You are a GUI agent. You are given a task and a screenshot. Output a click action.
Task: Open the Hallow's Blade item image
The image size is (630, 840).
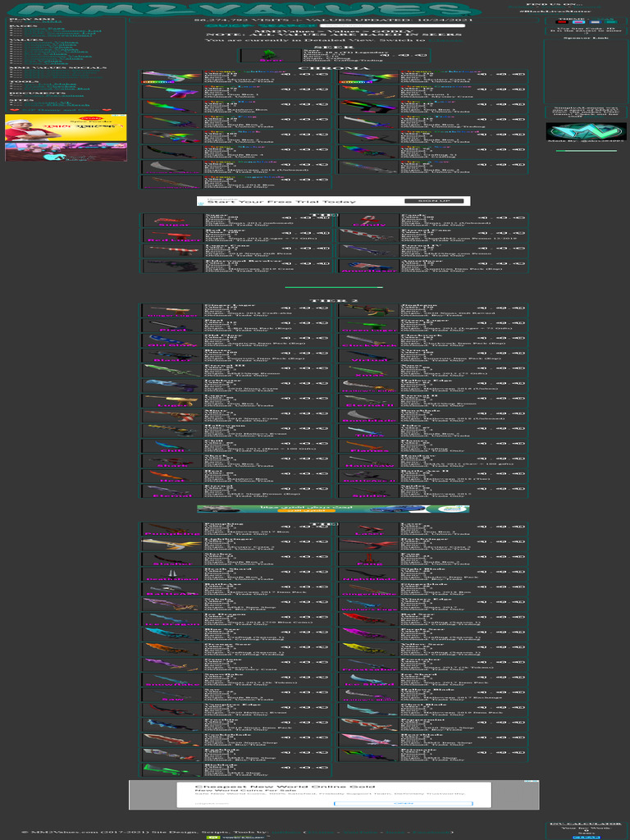370,696
